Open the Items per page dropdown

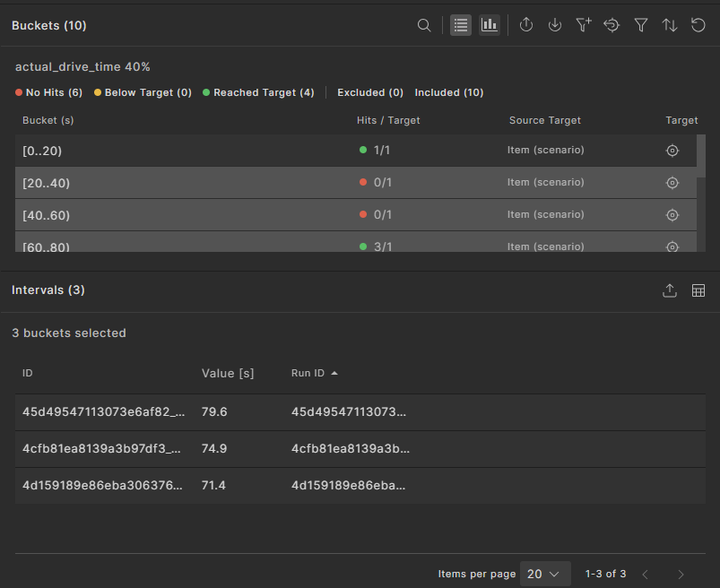tap(545, 574)
